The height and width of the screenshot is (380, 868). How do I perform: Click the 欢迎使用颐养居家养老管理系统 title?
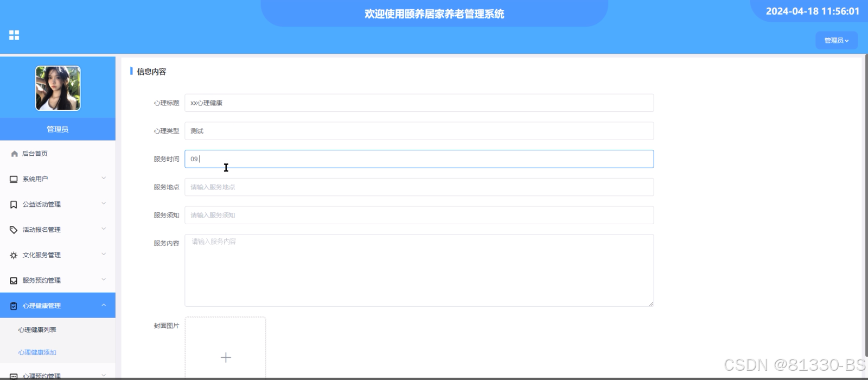(x=435, y=14)
